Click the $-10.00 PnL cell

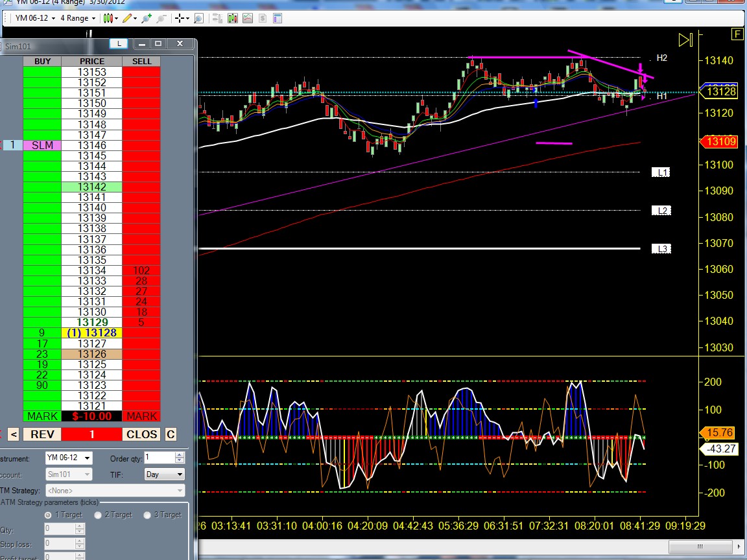tap(92, 416)
